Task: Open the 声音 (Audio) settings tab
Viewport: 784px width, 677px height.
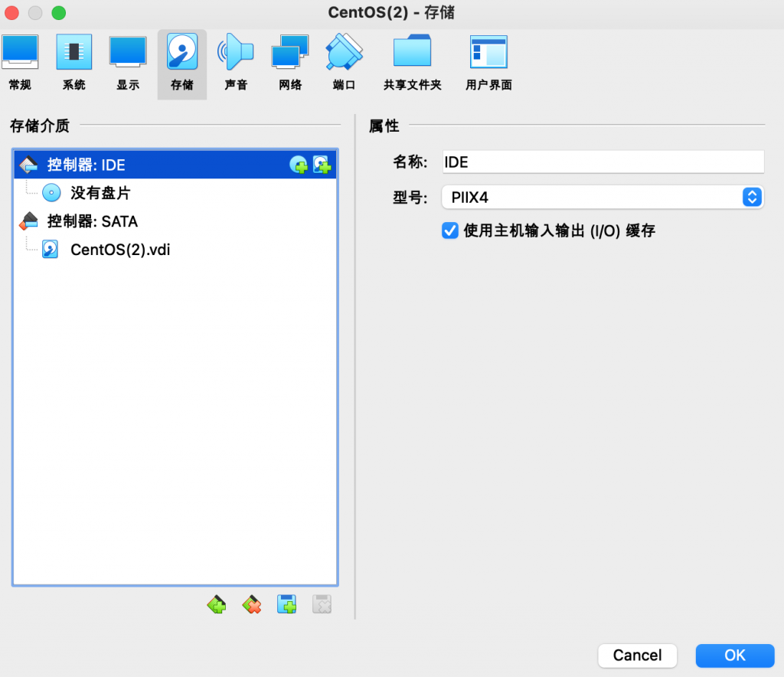Action: 236,64
